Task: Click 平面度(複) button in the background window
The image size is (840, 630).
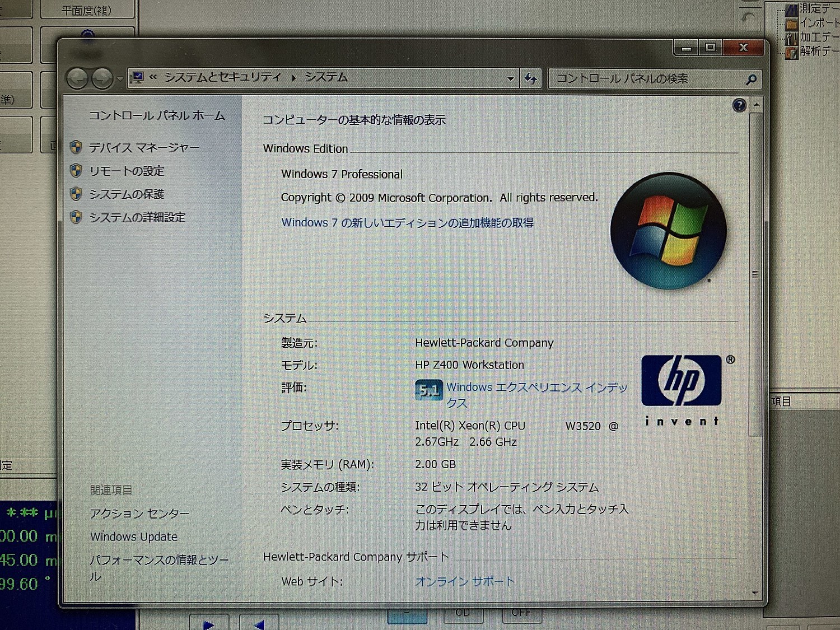Action: tap(87, 10)
